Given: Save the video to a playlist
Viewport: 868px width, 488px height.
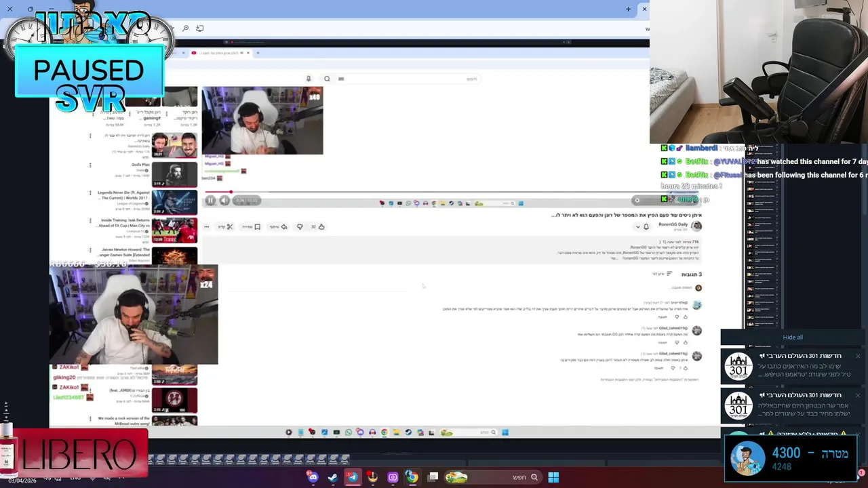Looking at the screenshot, I should 252,226.
